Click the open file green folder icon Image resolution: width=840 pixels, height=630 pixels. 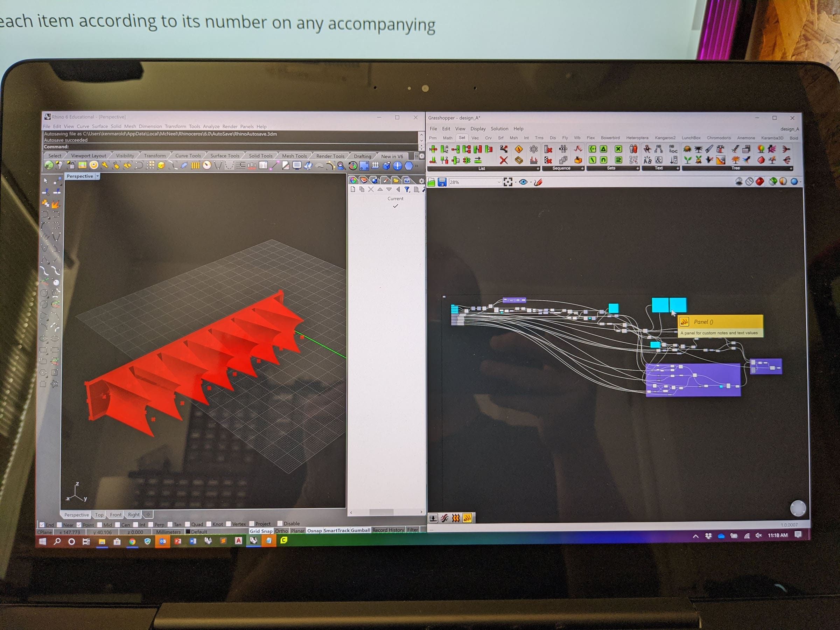[x=432, y=183]
